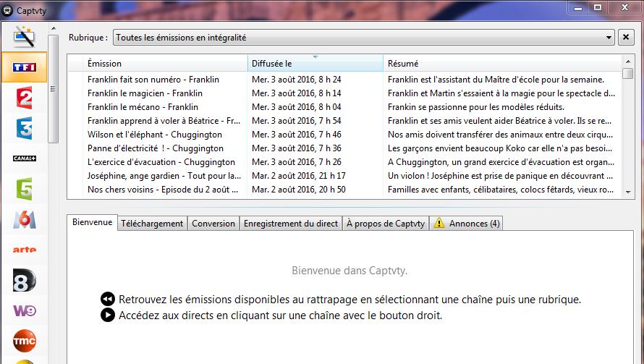Switch to the Conversion tab
This screenshot has height=364, width=644.
click(x=213, y=224)
